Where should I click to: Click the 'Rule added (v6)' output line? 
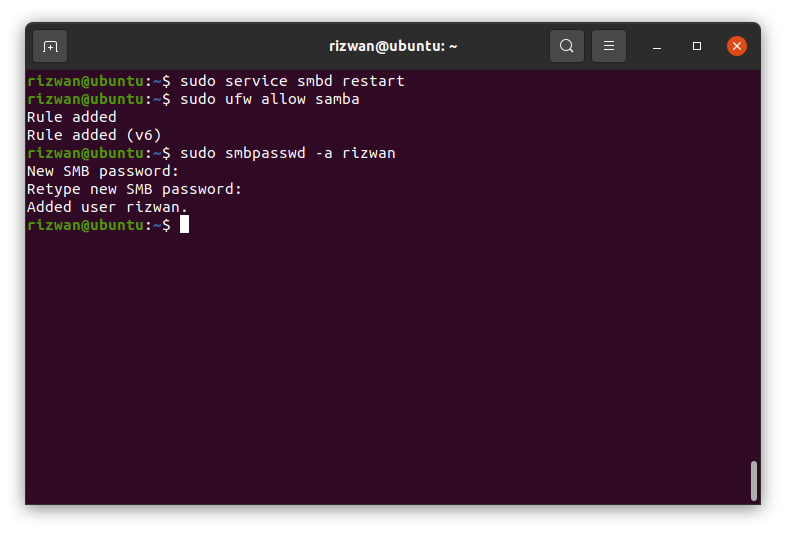(94, 135)
